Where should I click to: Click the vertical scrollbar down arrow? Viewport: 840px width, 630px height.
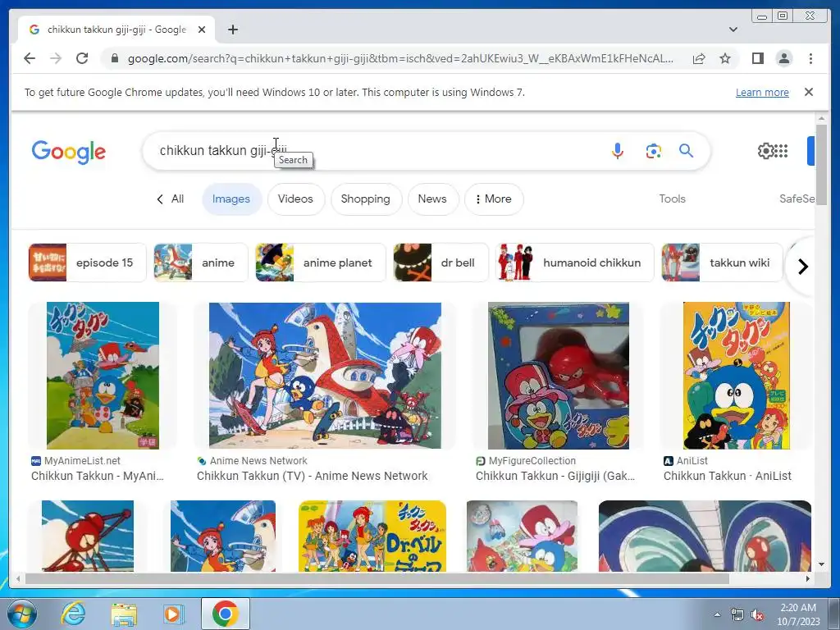(x=821, y=564)
